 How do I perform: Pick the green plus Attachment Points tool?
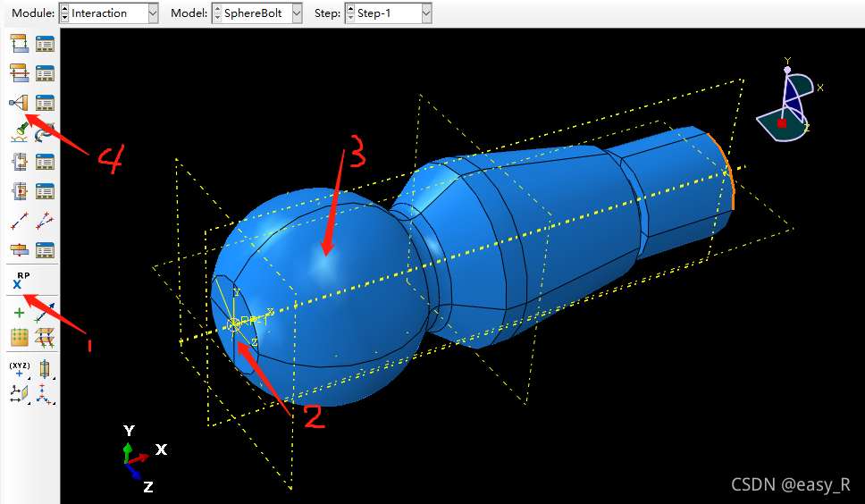pos(19,314)
